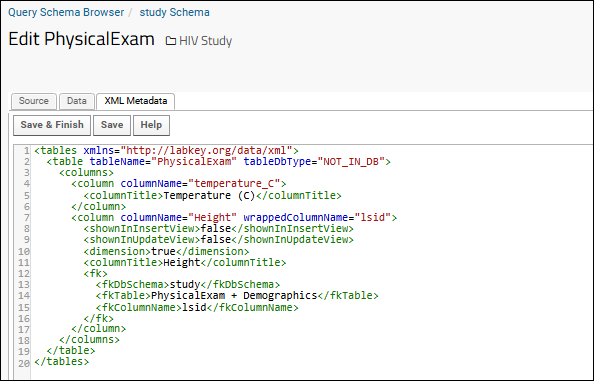
Task: Click the tableName="PhysicalExam" line
Action: coord(219,162)
